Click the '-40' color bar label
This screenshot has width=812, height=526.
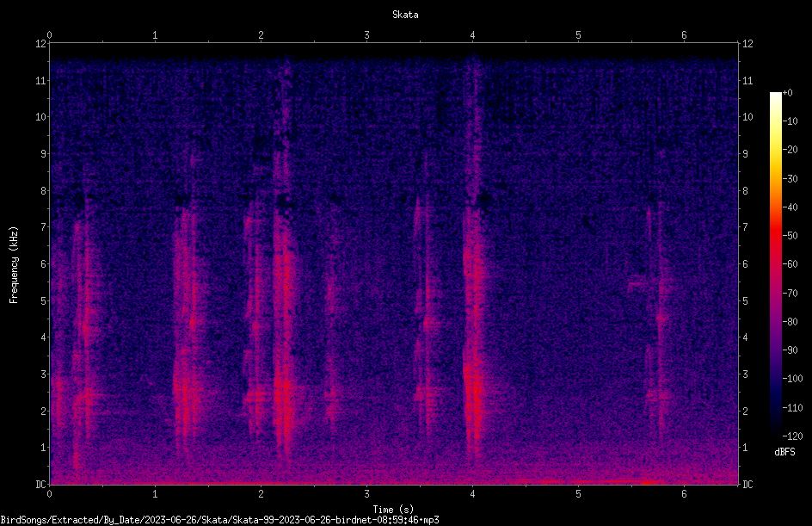click(x=790, y=207)
